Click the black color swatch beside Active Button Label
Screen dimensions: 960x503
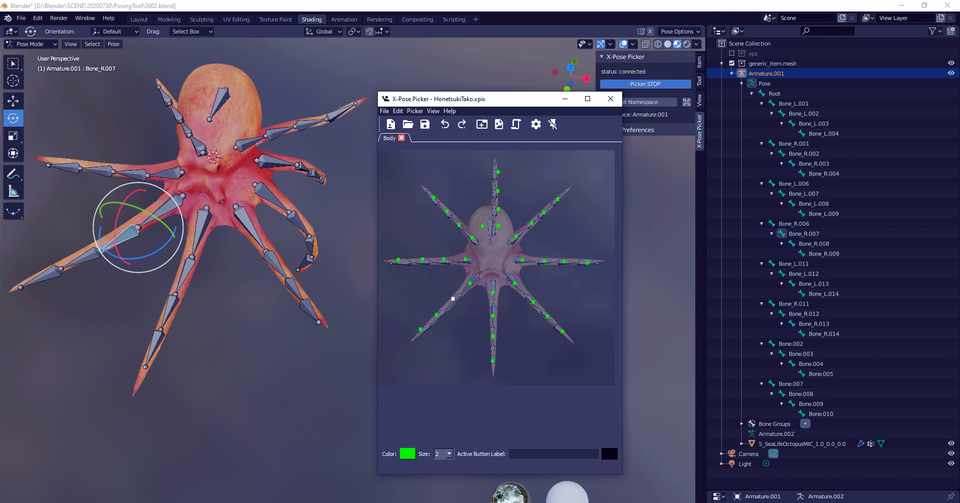coord(609,453)
